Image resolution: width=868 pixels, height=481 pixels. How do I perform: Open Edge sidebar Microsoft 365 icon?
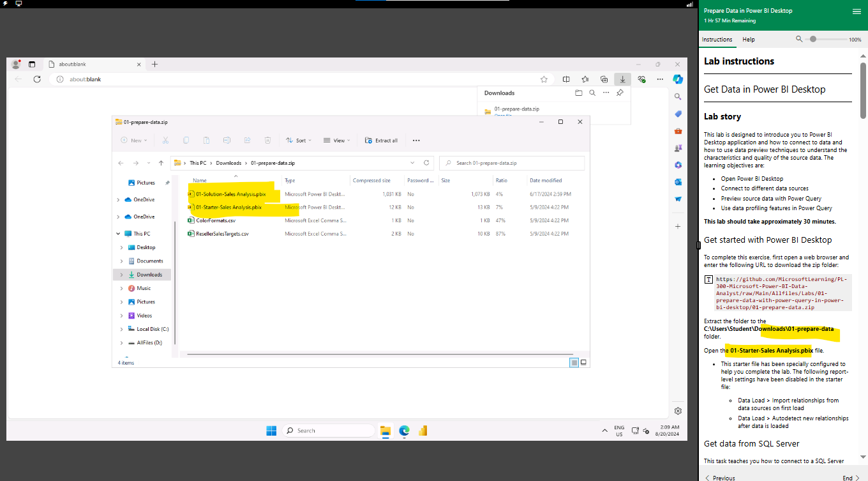678,165
